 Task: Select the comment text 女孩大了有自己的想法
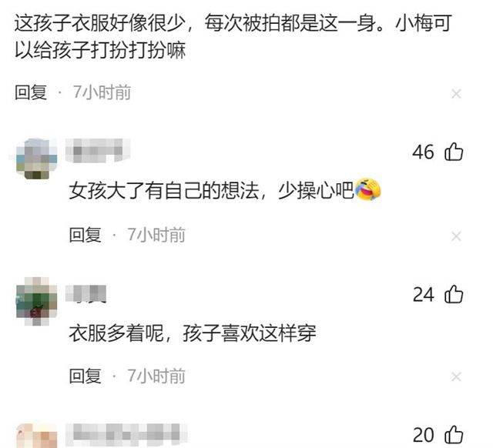point(164,190)
